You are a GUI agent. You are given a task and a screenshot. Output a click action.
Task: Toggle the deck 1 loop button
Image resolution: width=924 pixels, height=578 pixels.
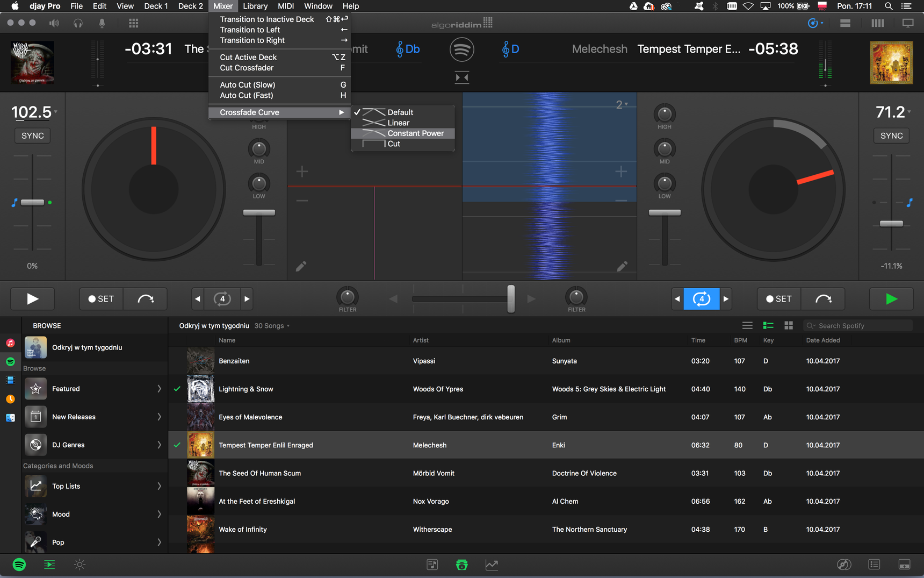coord(222,299)
